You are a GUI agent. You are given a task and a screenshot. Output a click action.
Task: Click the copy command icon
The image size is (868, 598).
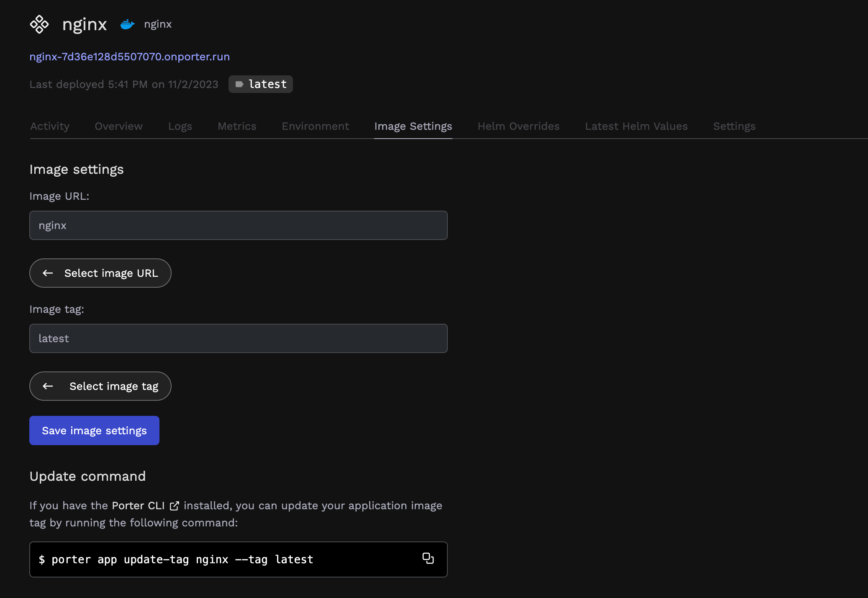point(428,558)
